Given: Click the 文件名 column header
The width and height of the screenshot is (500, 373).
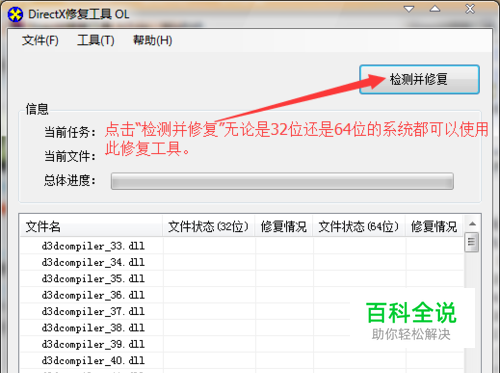Looking at the screenshot, I should 91,226.
